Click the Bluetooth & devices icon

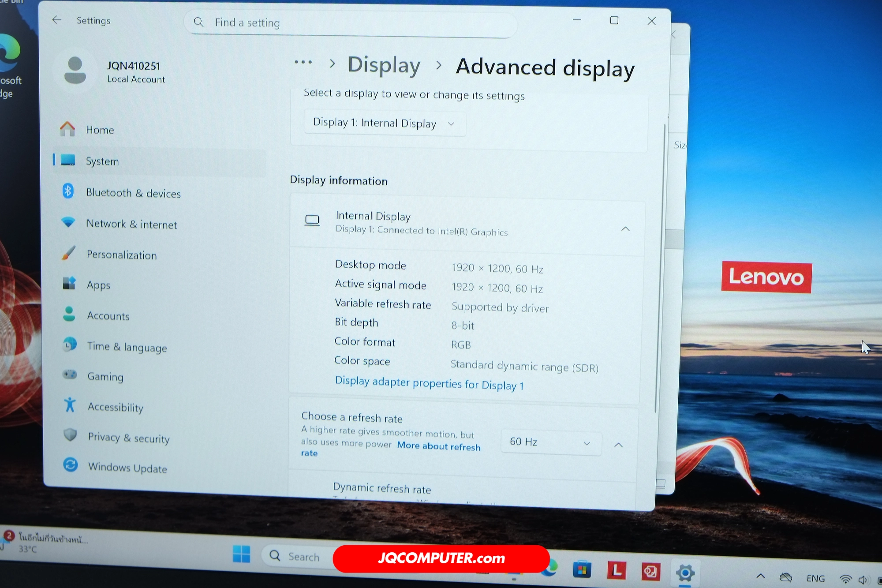[x=68, y=191]
